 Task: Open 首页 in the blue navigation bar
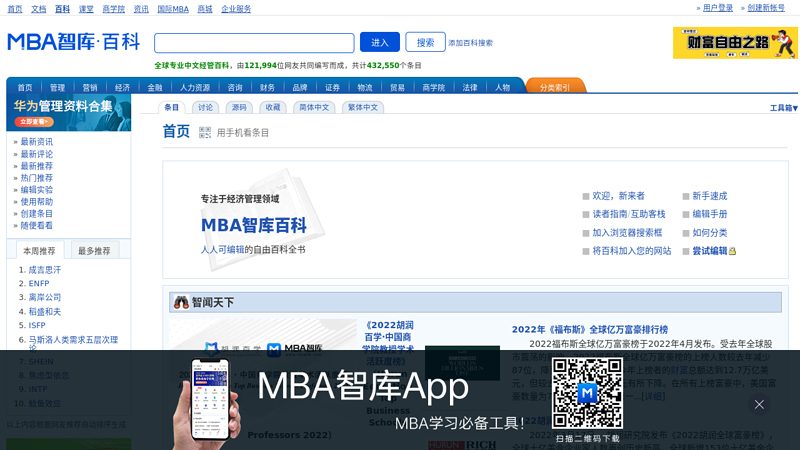(x=24, y=88)
